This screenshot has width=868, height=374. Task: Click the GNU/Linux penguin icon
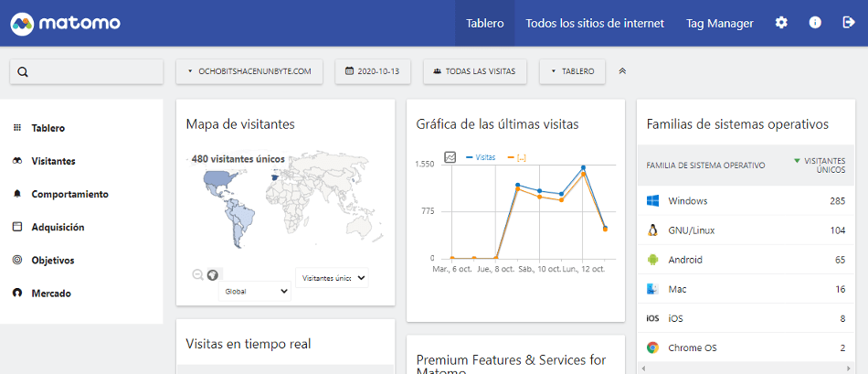[652, 230]
